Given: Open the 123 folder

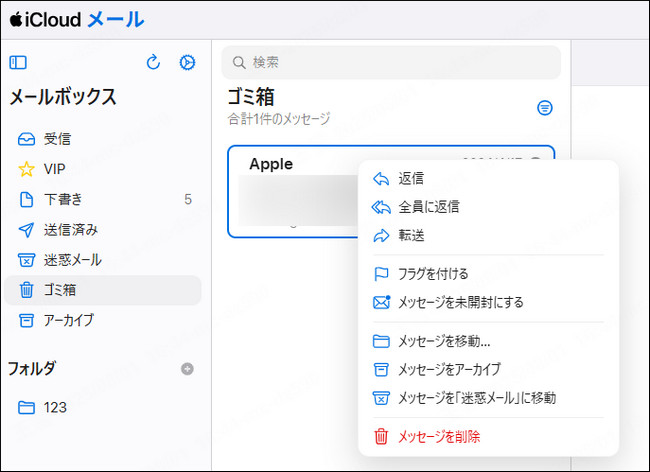Looking at the screenshot, I should 102,407.
